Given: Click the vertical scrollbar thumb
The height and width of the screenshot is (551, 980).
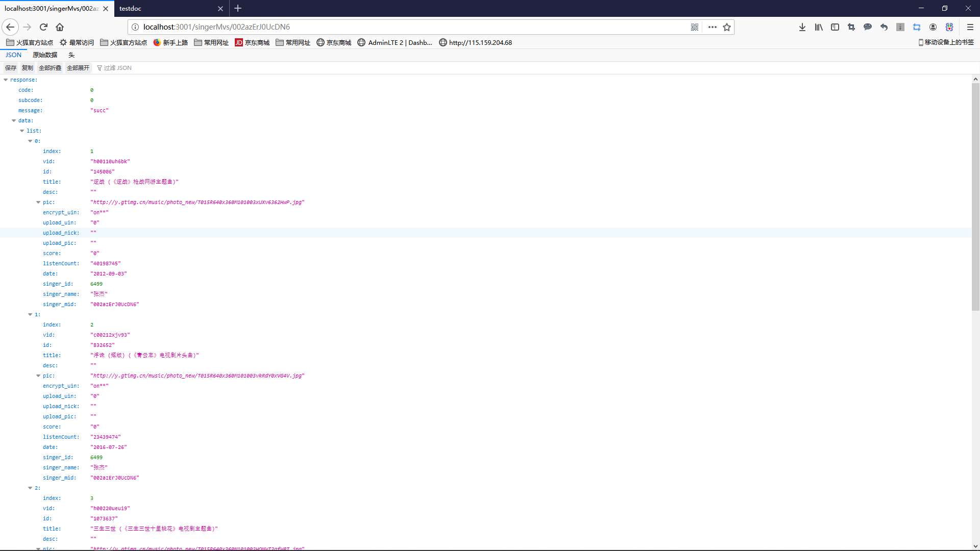Looking at the screenshot, I should point(975,196).
